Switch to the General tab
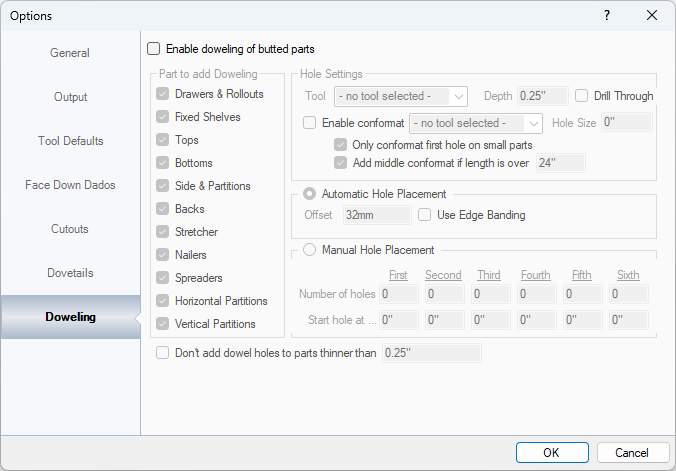The height and width of the screenshot is (471, 676). click(70, 53)
